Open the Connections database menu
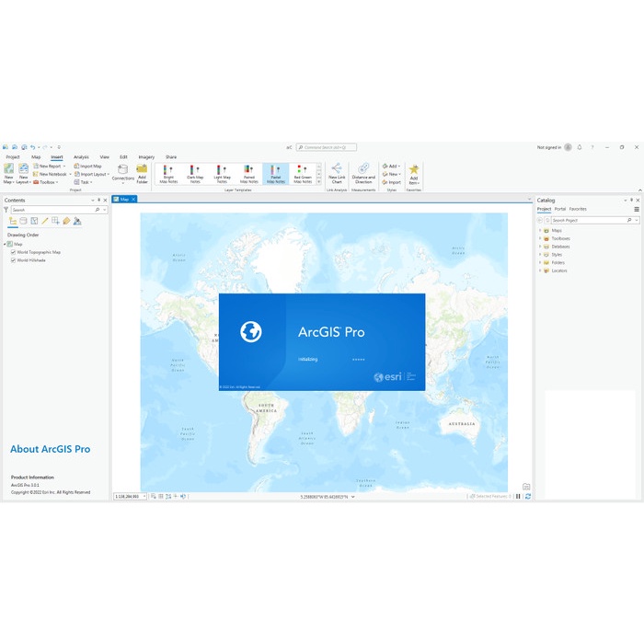Screen dimensions: 644x644 click(x=122, y=174)
